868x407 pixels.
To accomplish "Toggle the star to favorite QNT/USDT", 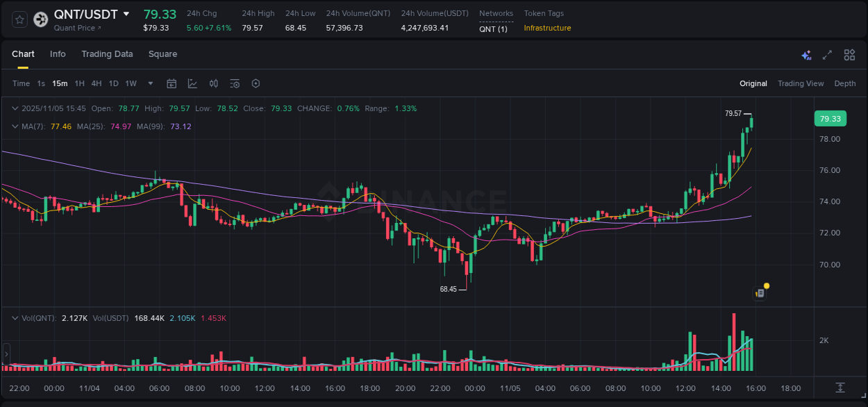I will 19,19.
